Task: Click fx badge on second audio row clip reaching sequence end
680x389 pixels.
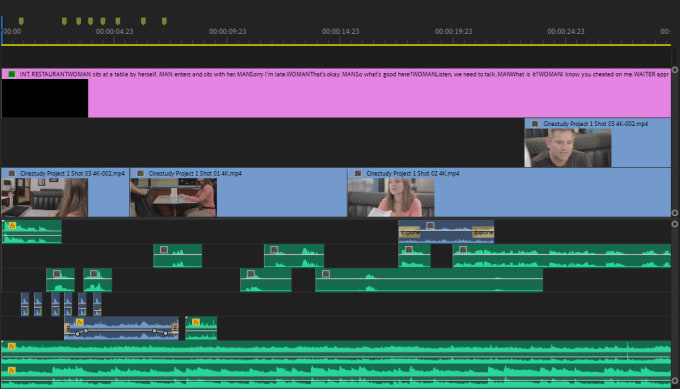Action: click(x=463, y=249)
